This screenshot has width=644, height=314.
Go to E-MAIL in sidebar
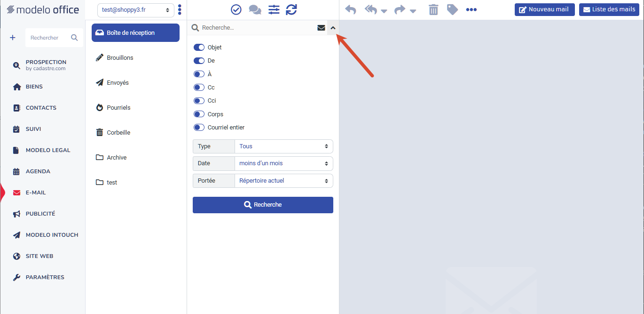(x=36, y=193)
